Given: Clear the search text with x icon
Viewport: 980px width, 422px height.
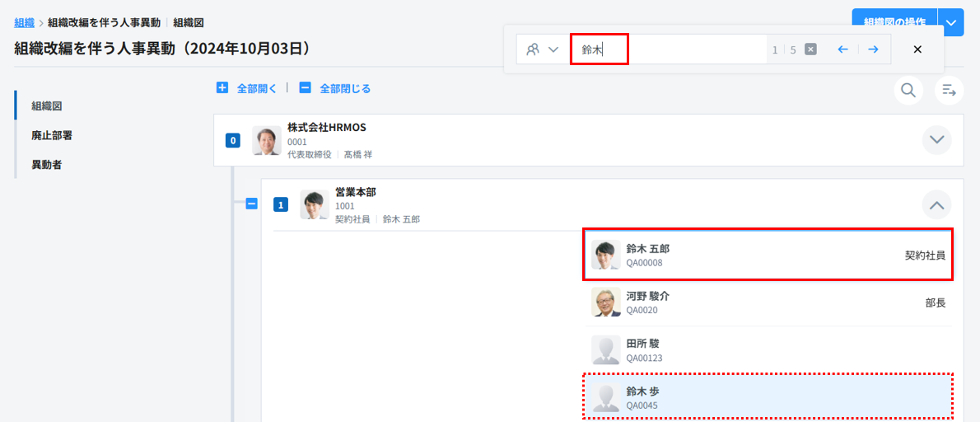Looking at the screenshot, I should pos(810,49).
